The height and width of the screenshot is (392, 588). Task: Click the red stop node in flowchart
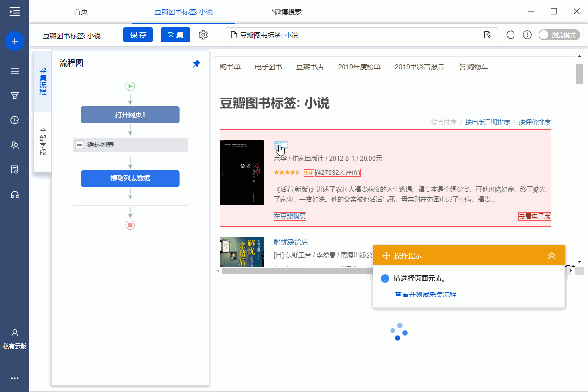click(x=130, y=225)
